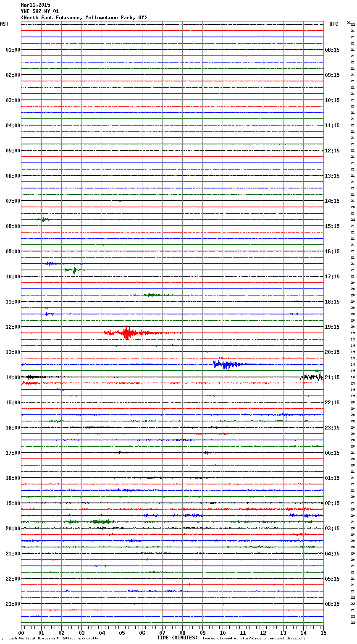Select the 11:00 MST time label
This screenshot has width=357, height=644.
13,302
